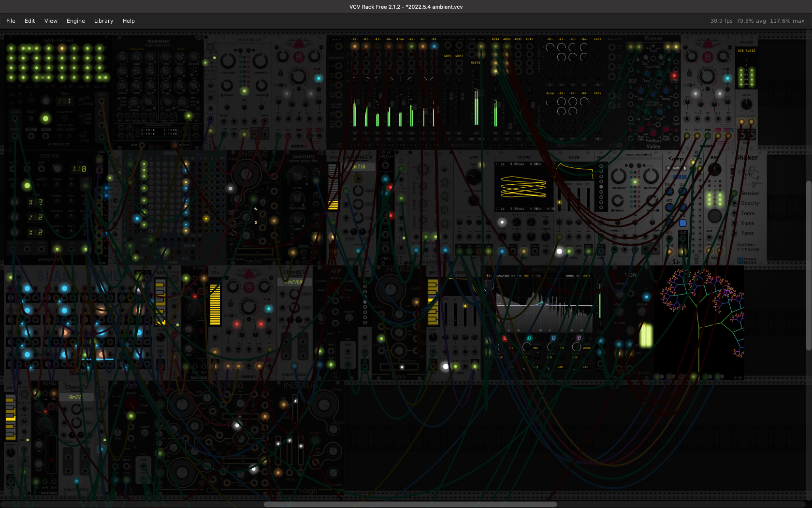This screenshot has height=508, width=812.
Task: Click the USB AUDIO device display
Action: pyautogui.click(x=746, y=51)
